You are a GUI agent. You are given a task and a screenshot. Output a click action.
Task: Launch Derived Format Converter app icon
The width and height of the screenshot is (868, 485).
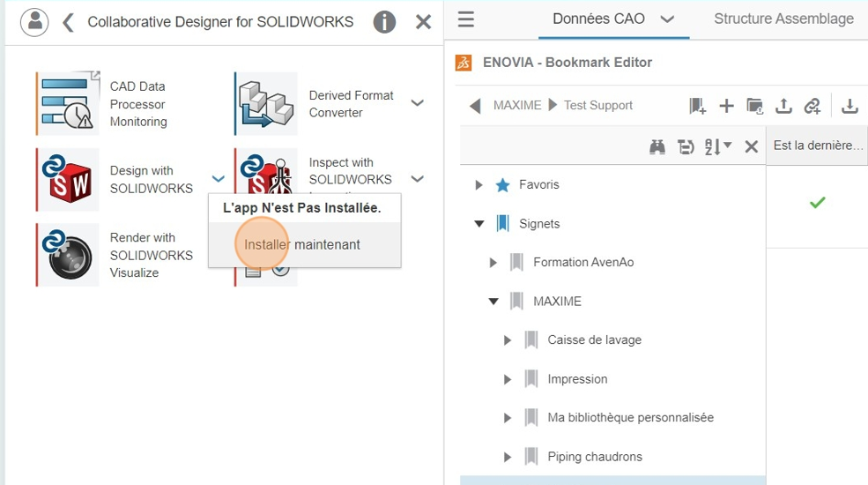266,103
